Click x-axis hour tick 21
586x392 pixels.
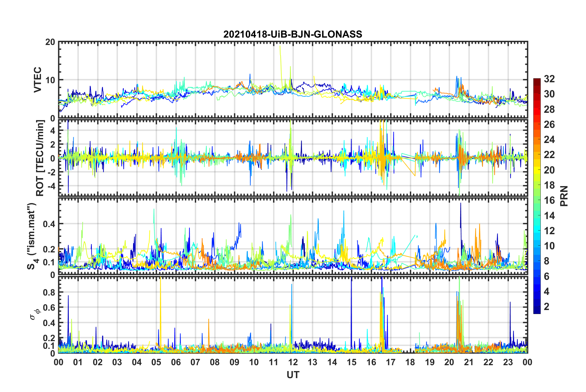pyautogui.click(x=469, y=362)
